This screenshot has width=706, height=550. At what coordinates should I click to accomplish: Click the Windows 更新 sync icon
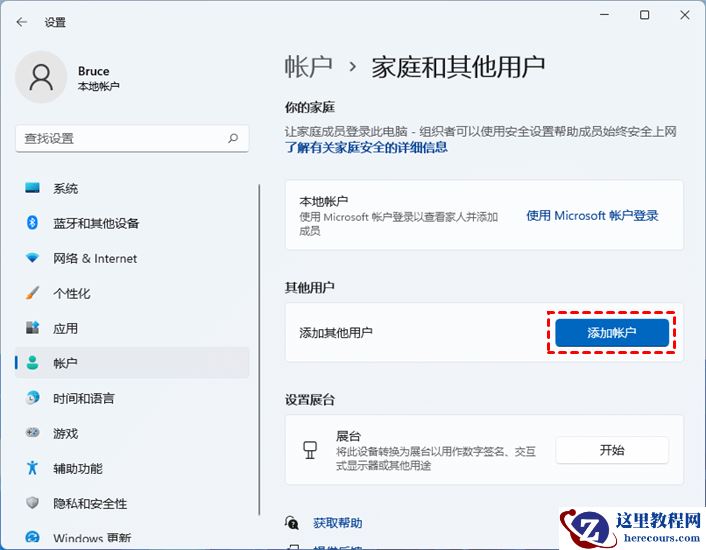(32, 537)
